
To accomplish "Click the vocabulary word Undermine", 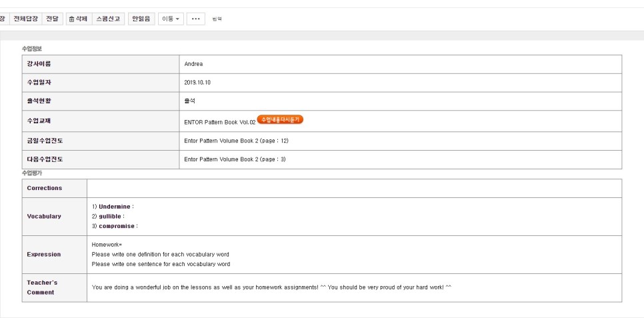I will [115, 207].
